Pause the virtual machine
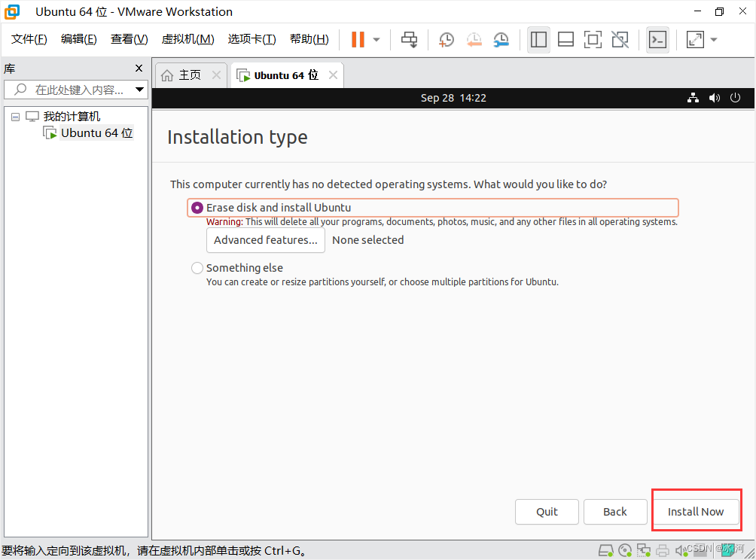 [358, 40]
